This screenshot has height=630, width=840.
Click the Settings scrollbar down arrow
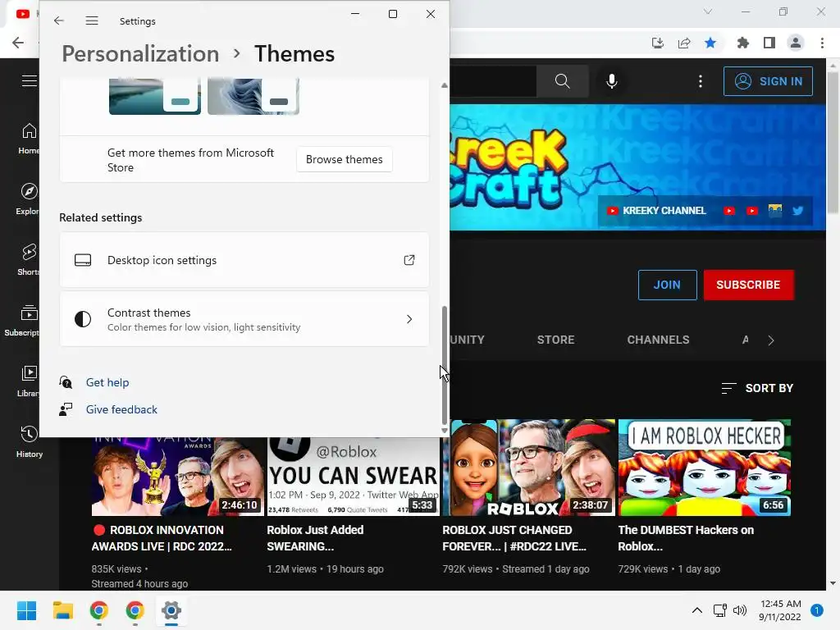coord(444,430)
